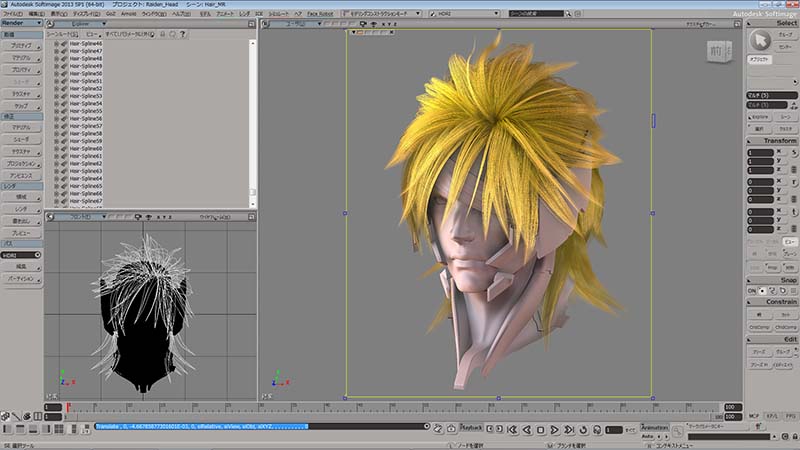Select the arrow selection tool
This screenshot has width=800, height=450.
click(760, 40)
